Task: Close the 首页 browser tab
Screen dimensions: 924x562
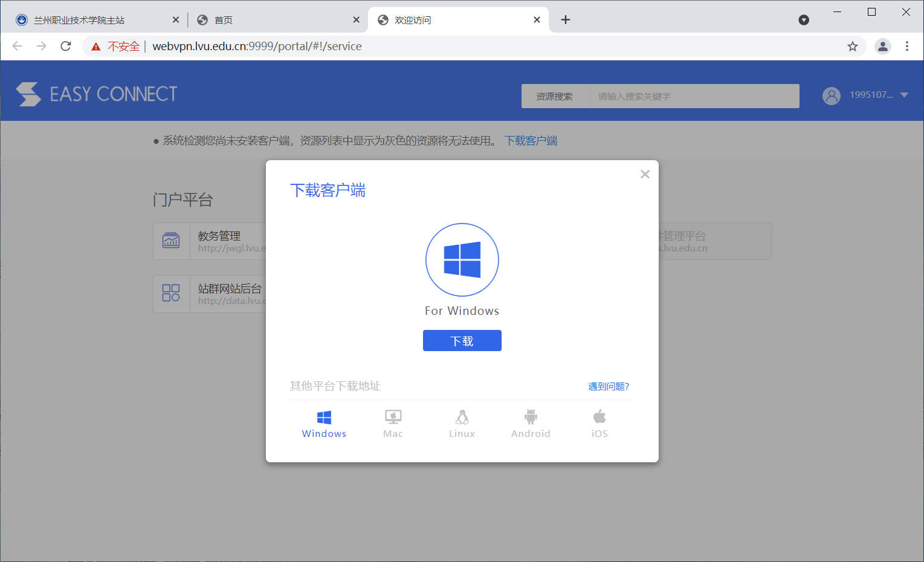Action: click(357, 20)
